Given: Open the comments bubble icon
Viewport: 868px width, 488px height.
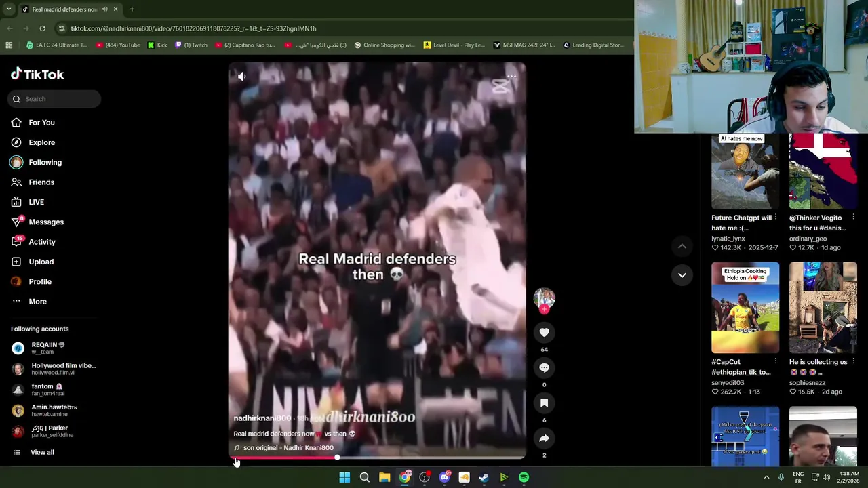Looking at the screenshot, I should pyautogui.click(x=544, y=367).
